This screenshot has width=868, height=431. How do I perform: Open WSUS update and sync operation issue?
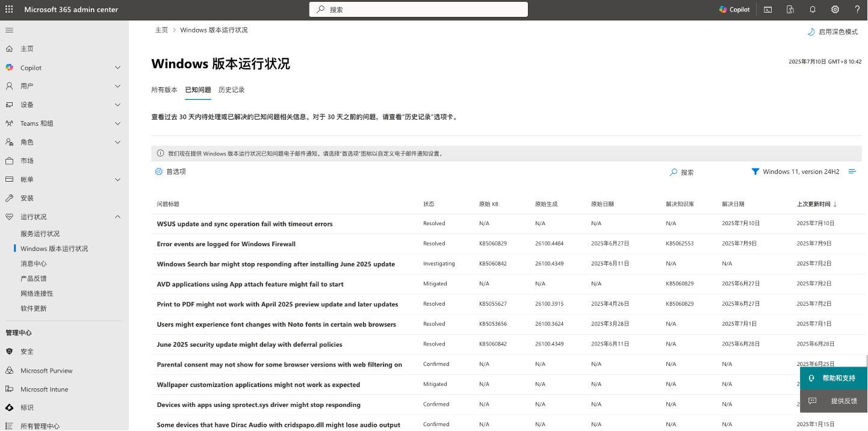click(x=245, y=224)
